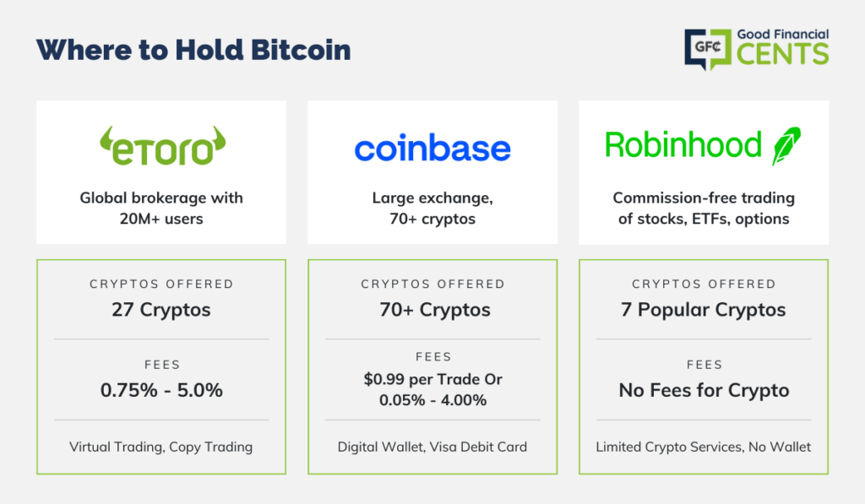Click 'Large exchange, 70+ cryptos' description
The height and width of the screenshot is (504, 865).
click(x=432, y=209)
